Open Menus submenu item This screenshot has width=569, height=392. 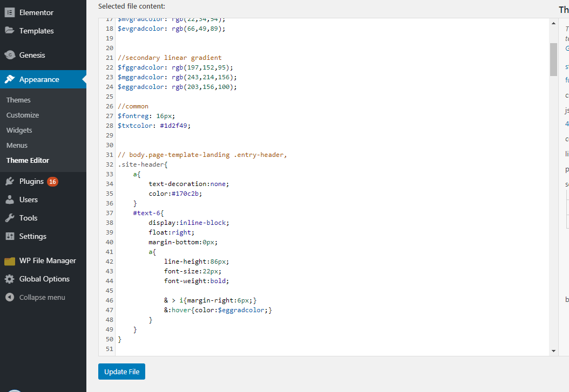tap(17, 145)
